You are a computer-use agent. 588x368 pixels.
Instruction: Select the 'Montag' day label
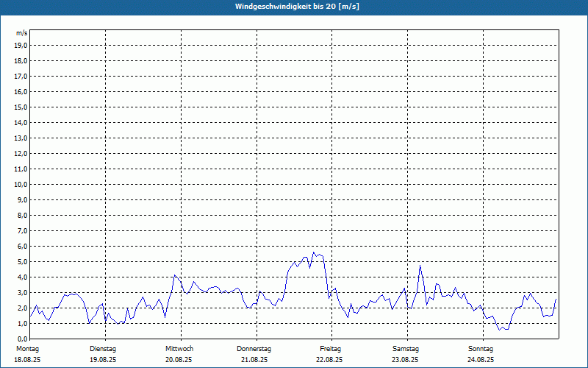(x=27, y=348)
